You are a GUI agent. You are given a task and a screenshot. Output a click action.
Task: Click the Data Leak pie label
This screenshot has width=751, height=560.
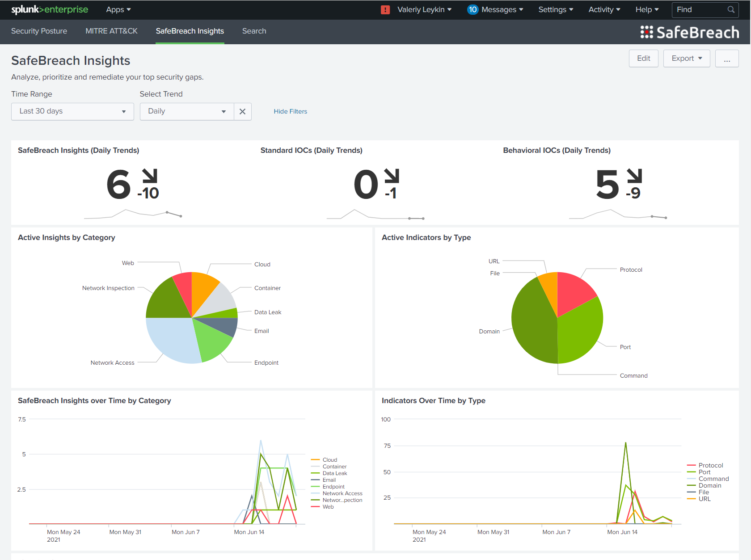[x=268, y=312]
